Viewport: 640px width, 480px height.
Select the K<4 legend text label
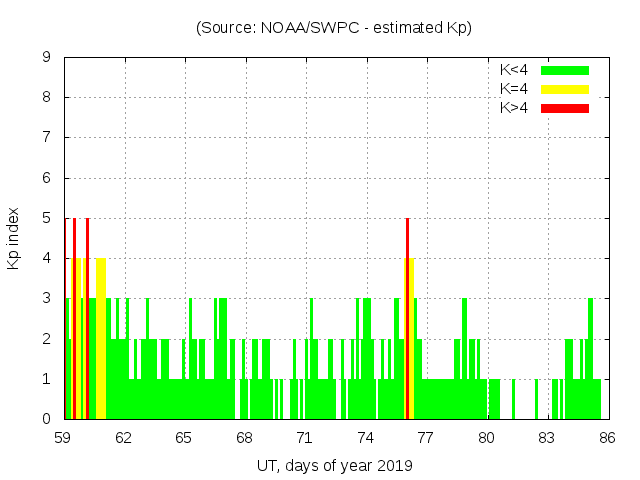[513, 70]
